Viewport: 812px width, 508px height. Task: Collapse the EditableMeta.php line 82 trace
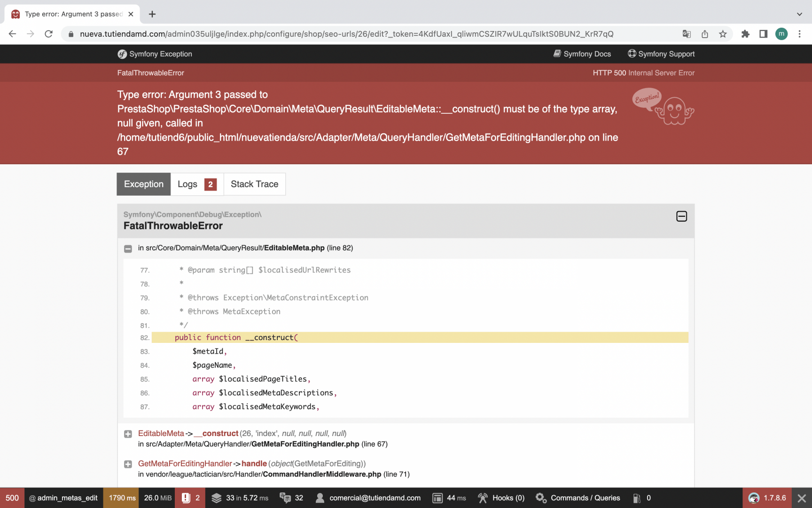pyautogui.click(x=128, y=248)
